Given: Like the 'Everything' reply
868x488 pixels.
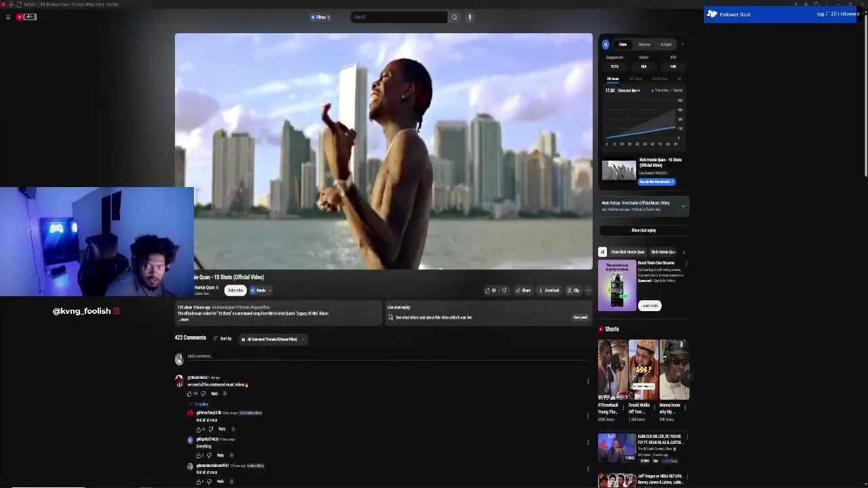Looking at the screenshot, I should tap(199, 455).
